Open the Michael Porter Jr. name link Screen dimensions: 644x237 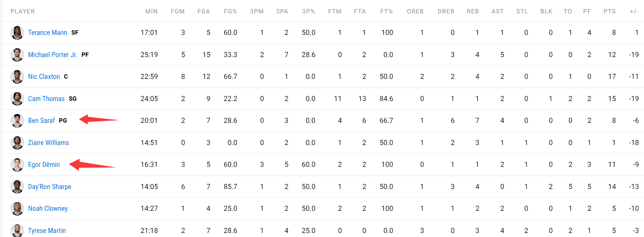[52, 55]
